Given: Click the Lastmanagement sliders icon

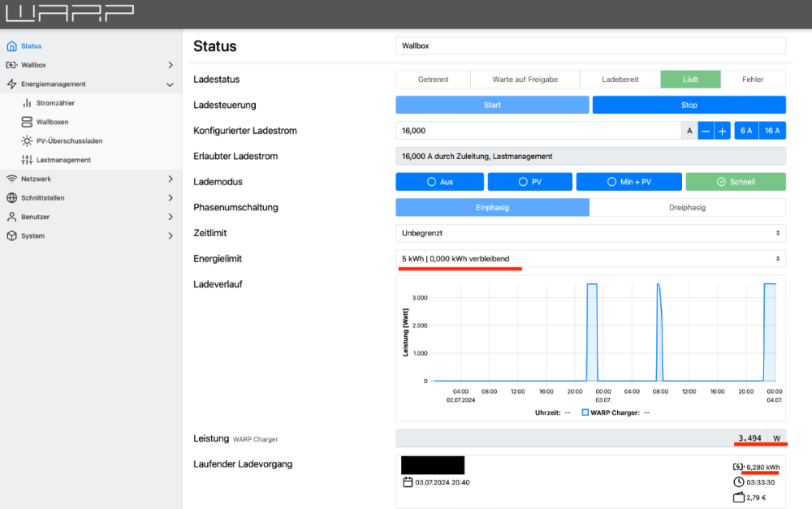Looking at the screenshot, I should pos(28,160).
